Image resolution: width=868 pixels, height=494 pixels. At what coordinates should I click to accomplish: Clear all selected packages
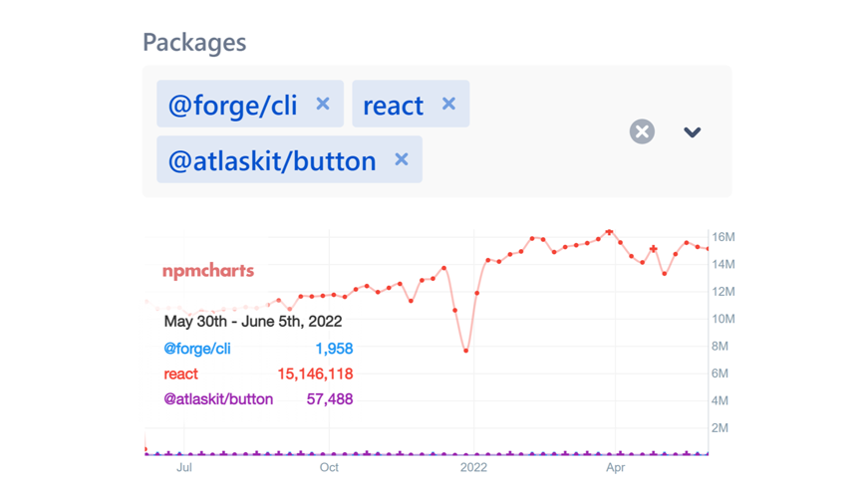(x=642, y=131)
